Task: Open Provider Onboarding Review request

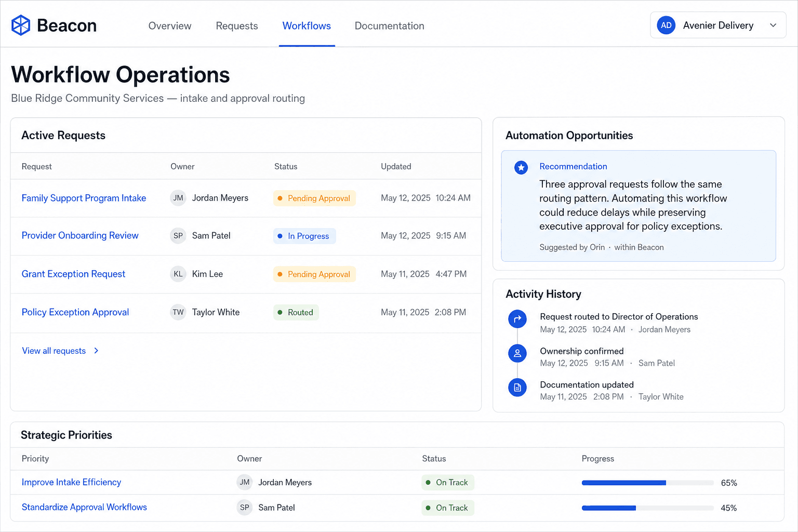Action: (x=80, y=235)
